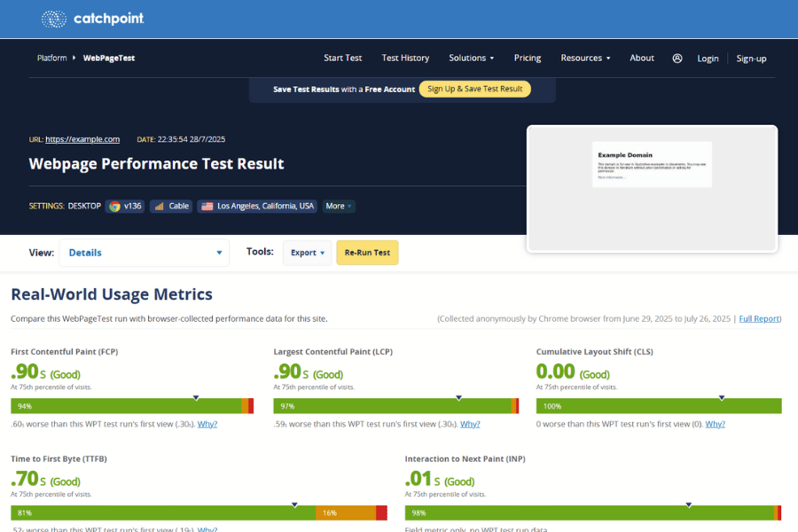The image size is (798, 532).
Task: Click the Re-Run Test button
Action: (x=367, y=253)
